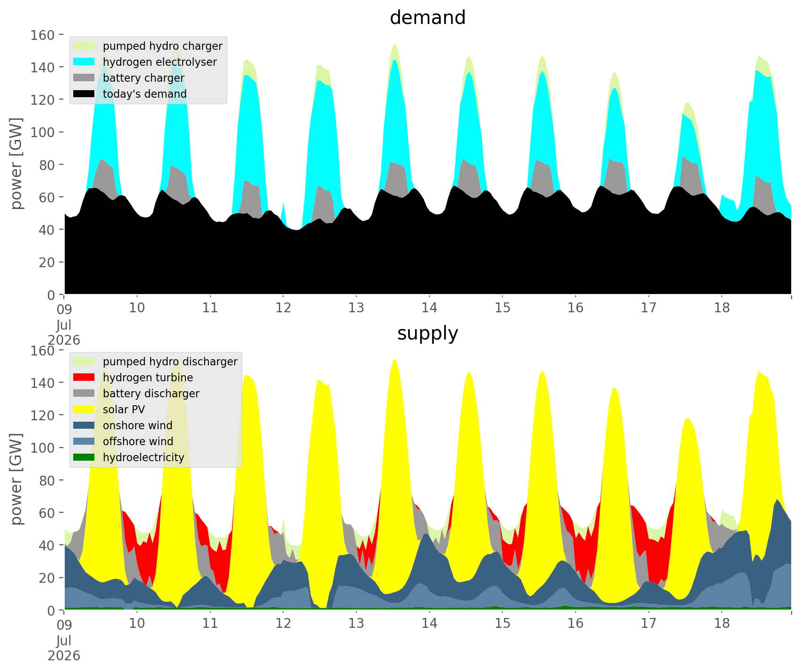Viewport: 801px width, 672px height.
Task: Click the "2026" label under the supply chart
Action: 64,656
